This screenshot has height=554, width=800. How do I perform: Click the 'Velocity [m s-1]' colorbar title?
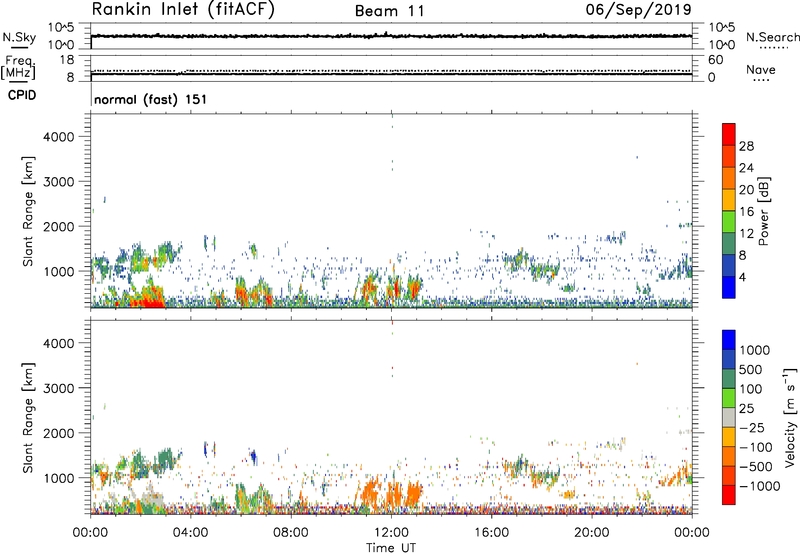pos(790,417)
